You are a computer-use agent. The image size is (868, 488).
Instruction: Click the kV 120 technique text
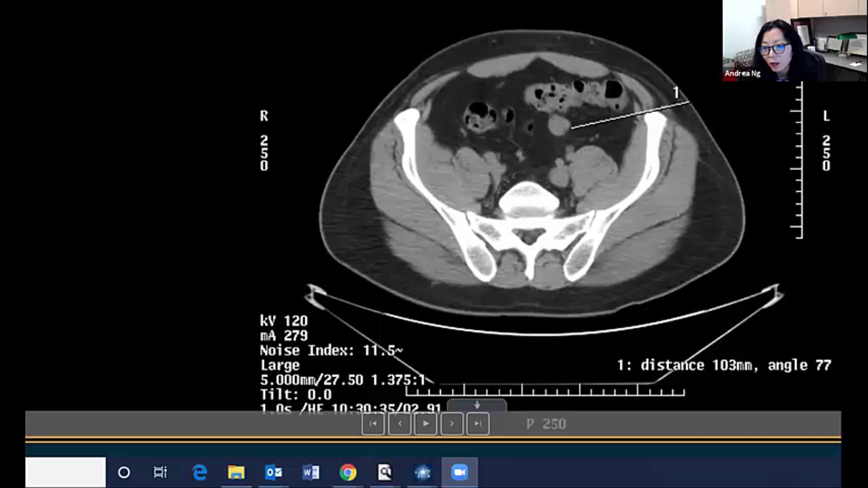(x=283, y=321)
